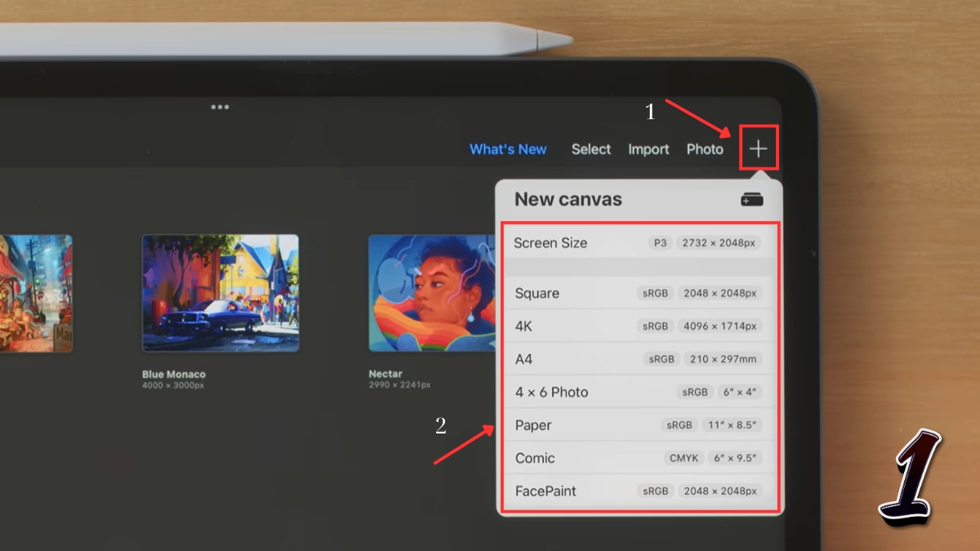Screen dimensions: 980x551
Task: Tap the plus icon to create canvas
Action: (759, 149)
